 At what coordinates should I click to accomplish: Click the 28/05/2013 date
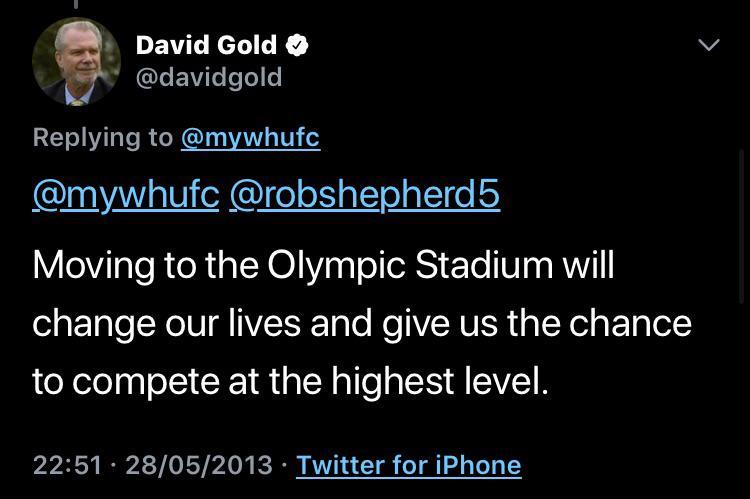pyautogui.click(x=198, y=465)
